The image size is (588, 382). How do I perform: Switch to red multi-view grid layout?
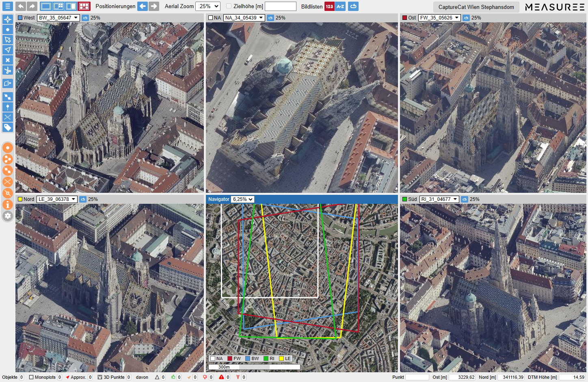click(84, 6)
